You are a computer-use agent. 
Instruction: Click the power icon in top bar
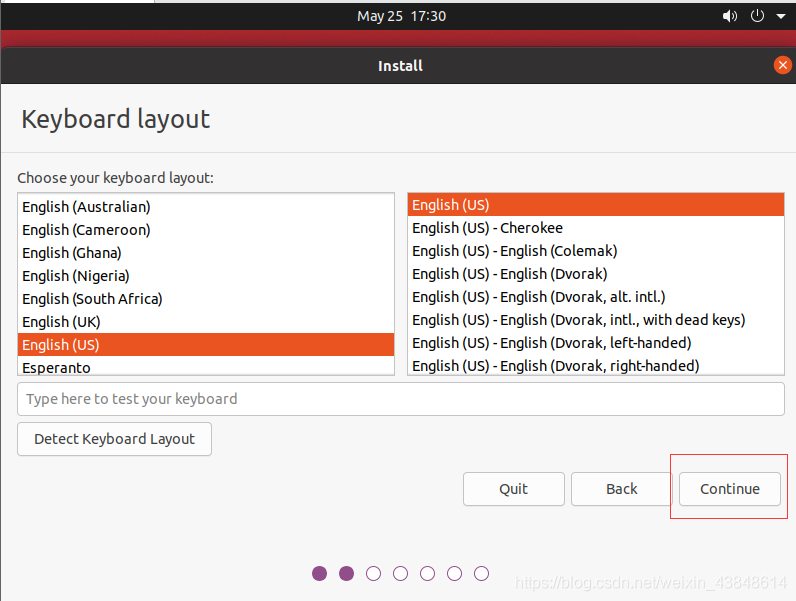coord(757,16)
